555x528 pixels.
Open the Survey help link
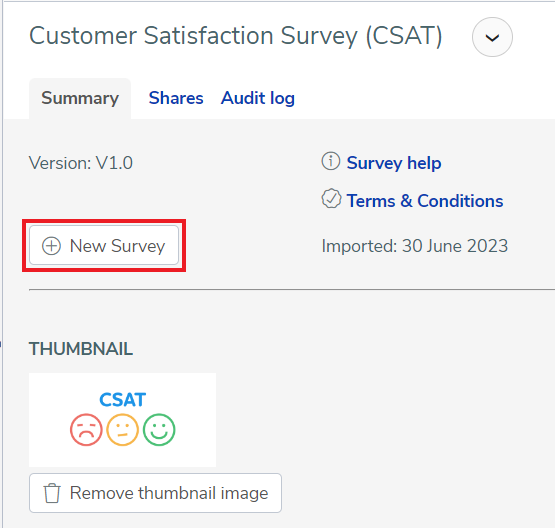pos(394,163)
